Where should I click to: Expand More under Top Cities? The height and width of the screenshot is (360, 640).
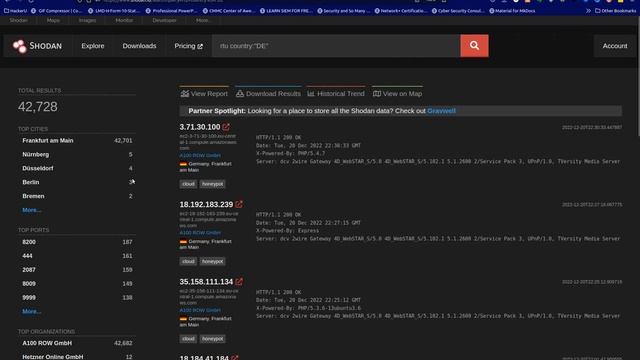click(x=31, y=210)
